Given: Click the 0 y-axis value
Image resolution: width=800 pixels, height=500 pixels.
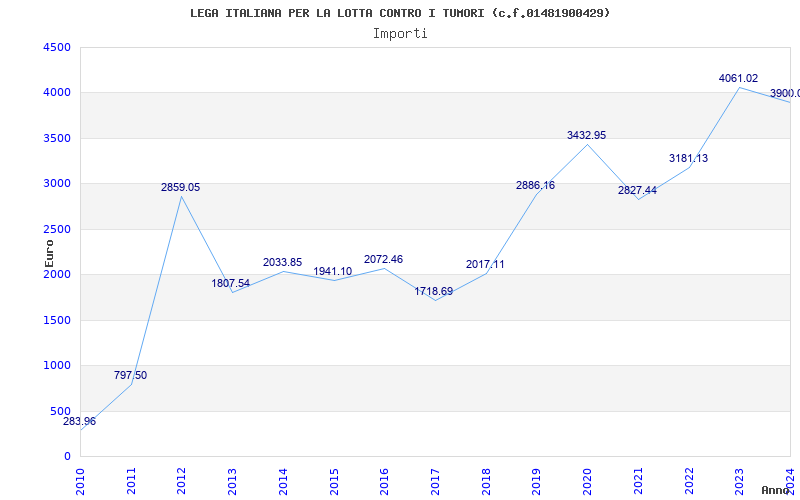Looking at the screenshot, I should [67, 456].
